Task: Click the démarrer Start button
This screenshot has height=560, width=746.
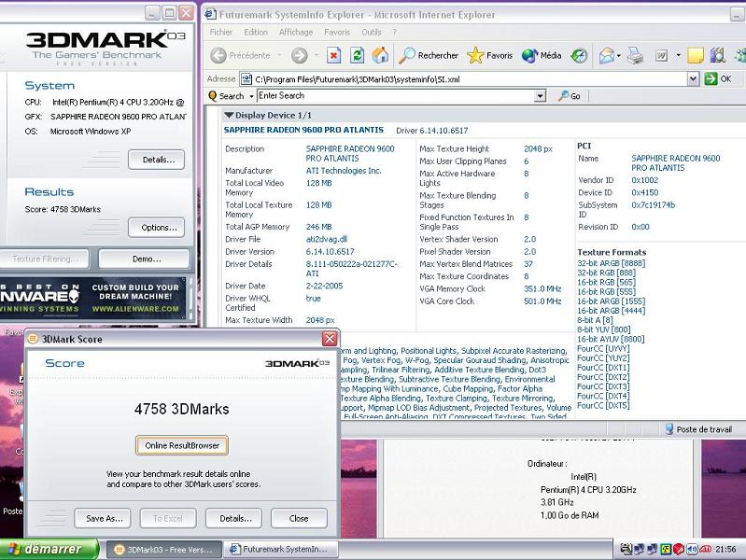Action: point(49,549)
